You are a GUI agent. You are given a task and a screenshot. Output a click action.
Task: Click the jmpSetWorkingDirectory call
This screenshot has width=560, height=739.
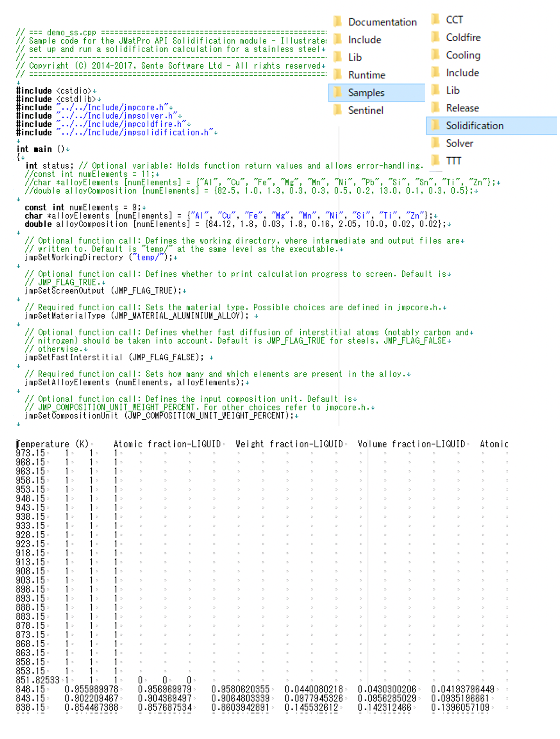pos(99,258)
